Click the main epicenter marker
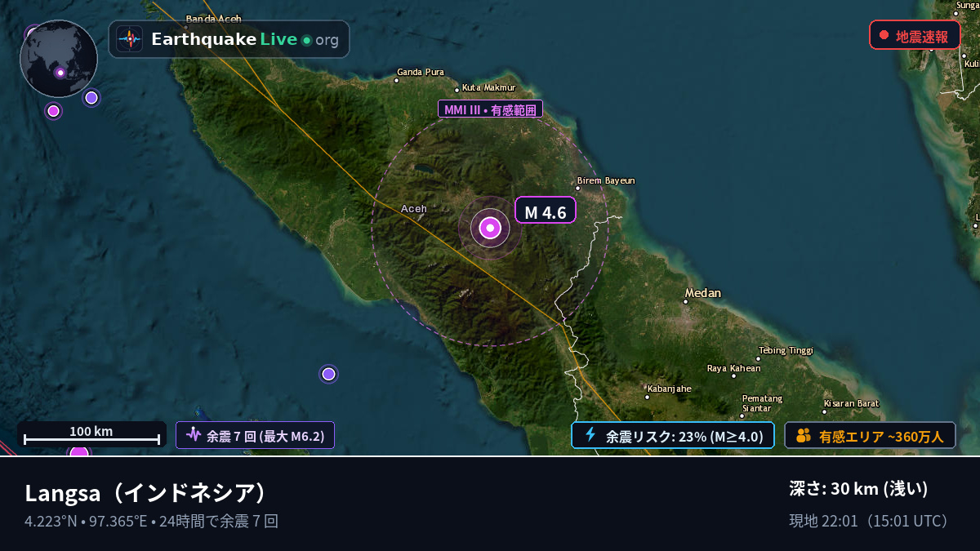 [490, 229]
